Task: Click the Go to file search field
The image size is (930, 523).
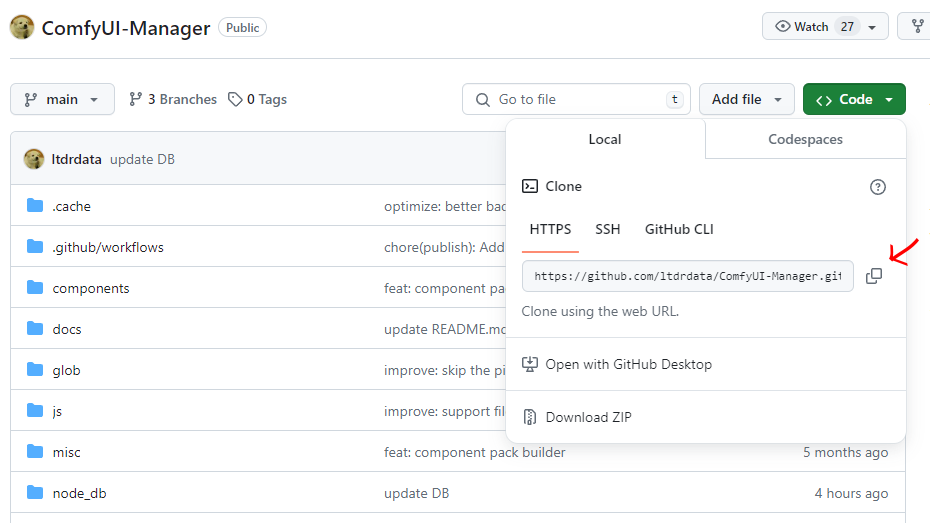Action: (577, 99)
